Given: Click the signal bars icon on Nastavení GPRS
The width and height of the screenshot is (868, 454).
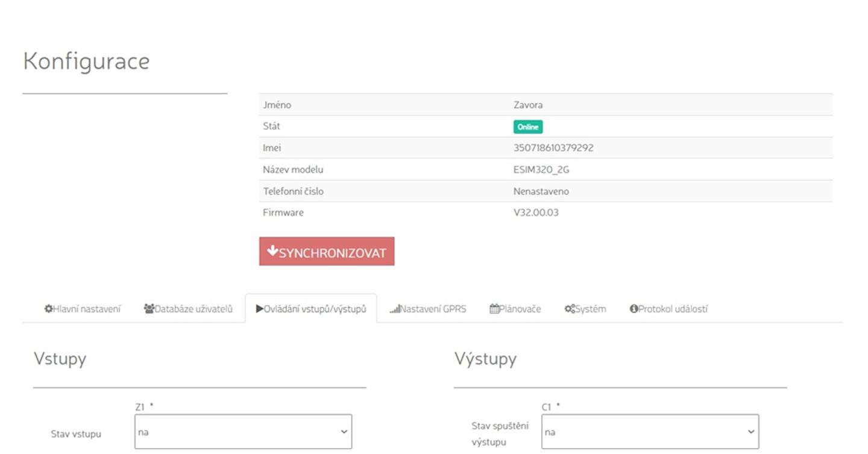Looking at the screenshot, I should [x=395, y=309].
